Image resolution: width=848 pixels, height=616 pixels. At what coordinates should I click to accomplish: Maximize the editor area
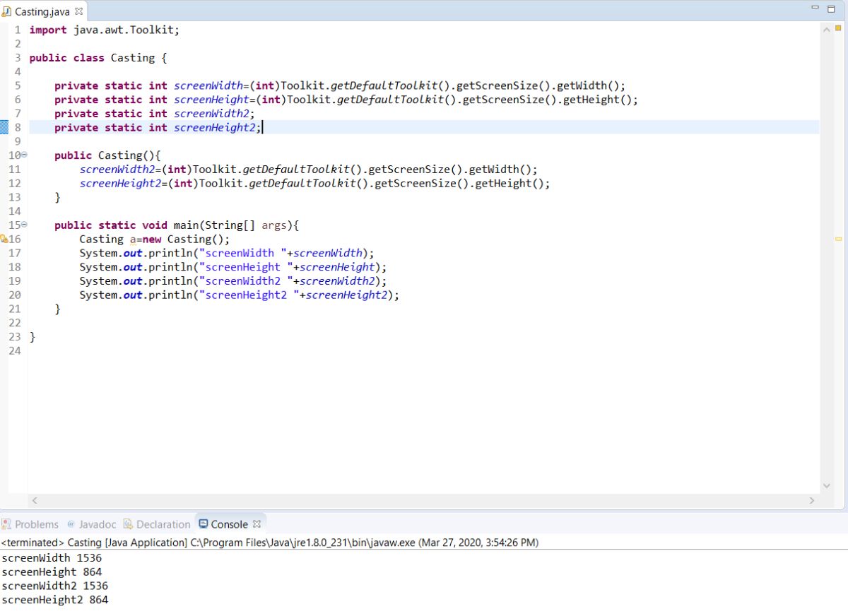[830, 8]
